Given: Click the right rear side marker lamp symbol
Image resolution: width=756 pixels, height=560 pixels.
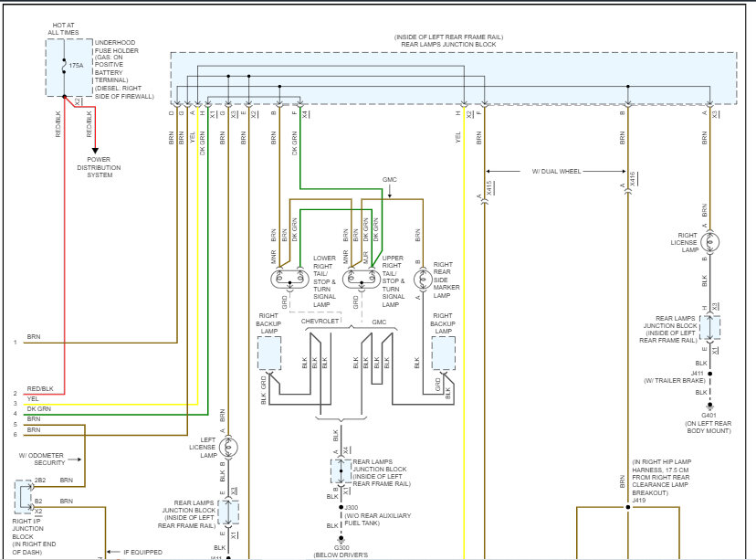Looking at the screenshot, I should click(419, 278).
